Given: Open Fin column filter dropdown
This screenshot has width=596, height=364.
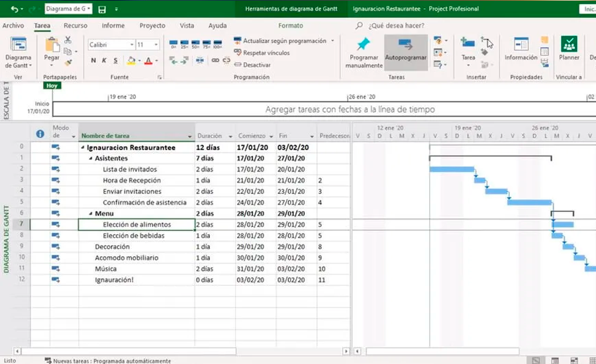Looking at the screenshot, I should pos(312,136).
